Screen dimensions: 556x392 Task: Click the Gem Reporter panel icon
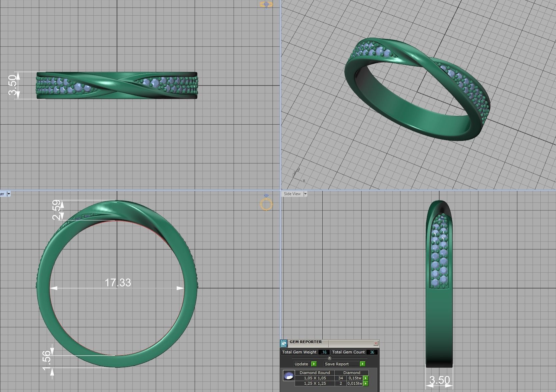point(284,343)
